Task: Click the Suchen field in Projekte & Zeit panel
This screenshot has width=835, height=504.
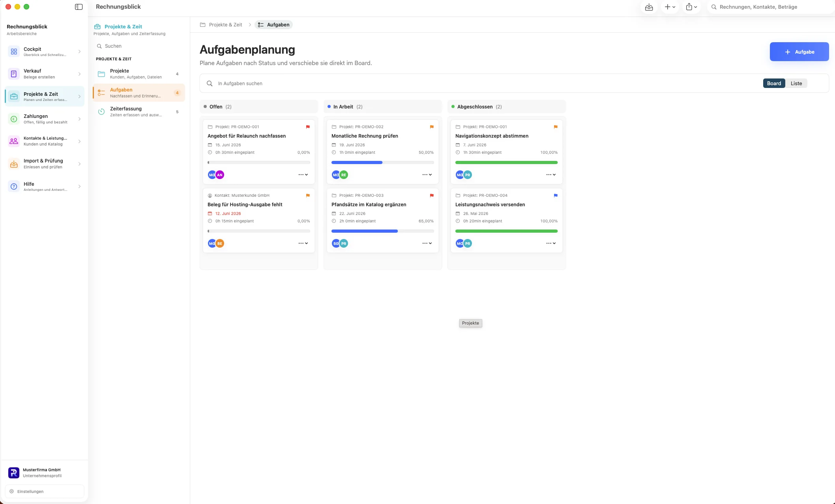Action: (x=139, y=46)
